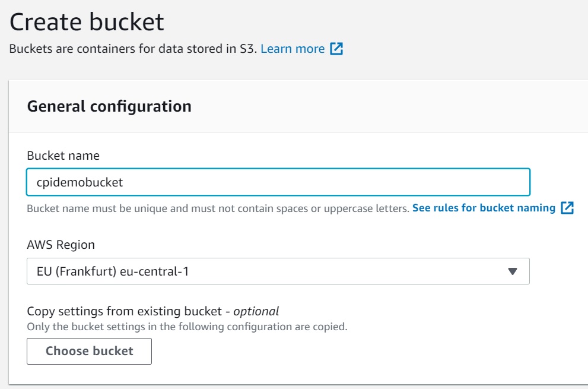Click the cpidemobucket text in the field
588x389 pixels.
coord(80,182)
